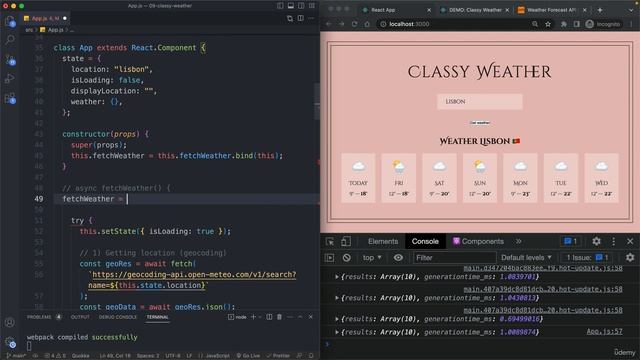Open notifications bell in VS Code status bar

click(311, 356)
